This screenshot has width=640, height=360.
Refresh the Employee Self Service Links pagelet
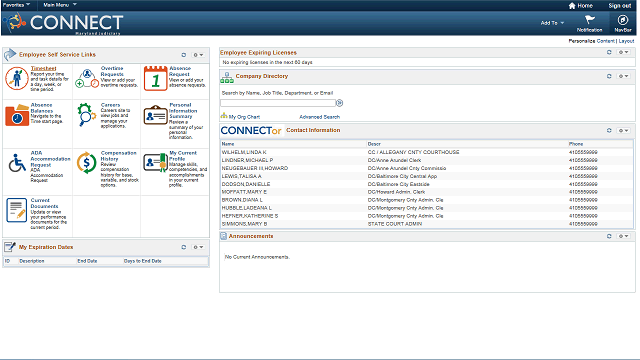tap(184, 55)
